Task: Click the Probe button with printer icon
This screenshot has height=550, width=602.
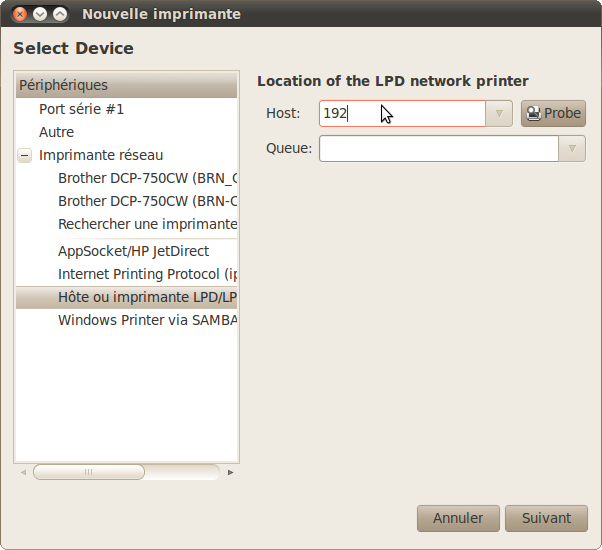Action: click(x=553, y=113)
